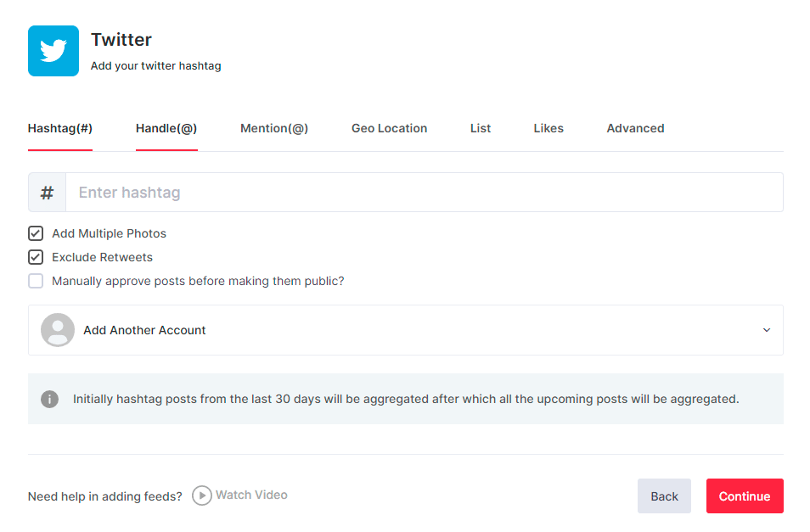Select the Geo Location tab

pos(389,129)
